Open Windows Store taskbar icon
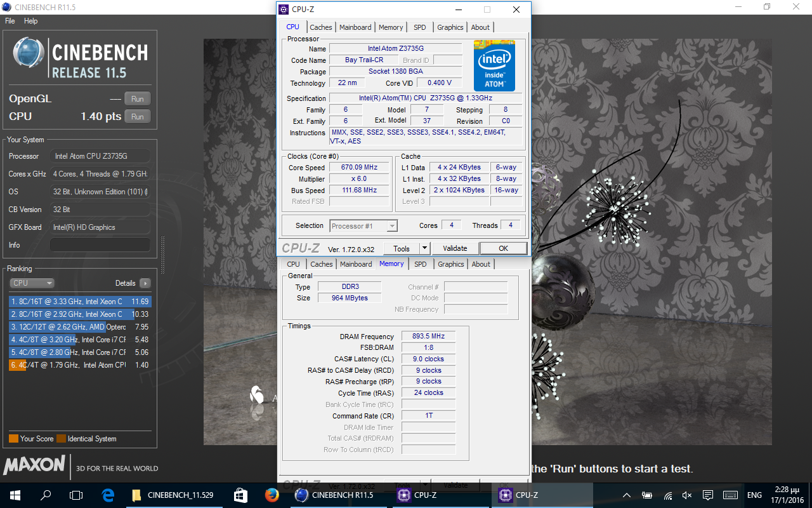This screenshot has width=812, height=508. [240, 495]
